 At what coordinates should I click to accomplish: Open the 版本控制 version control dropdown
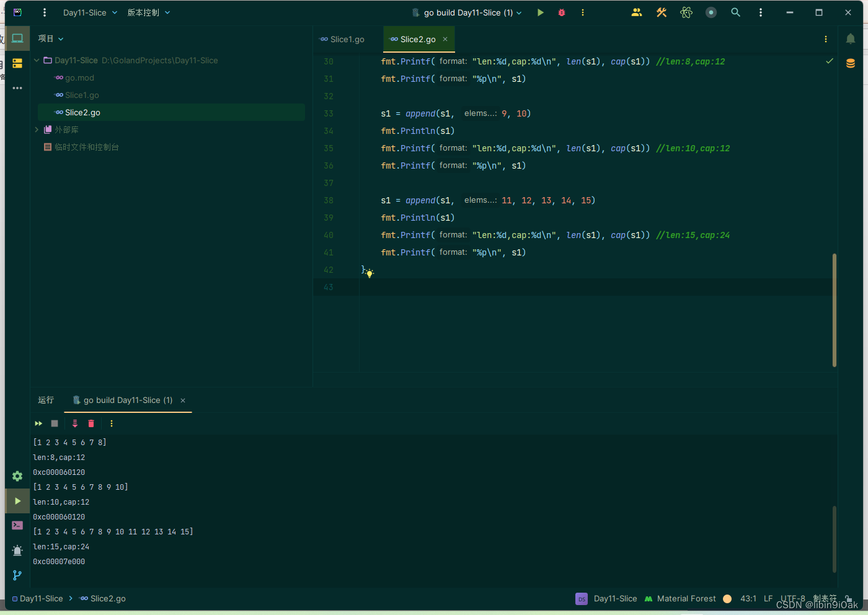(149, 12)
